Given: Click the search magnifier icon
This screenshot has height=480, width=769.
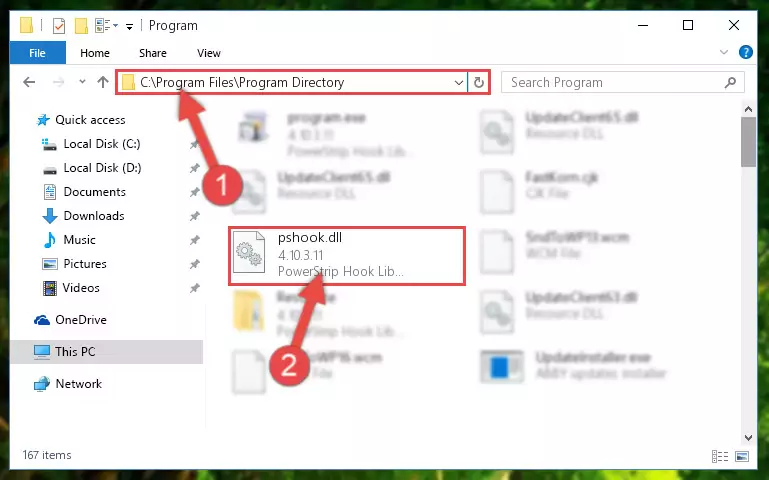Looking at the screenshot, I should [x=730, y=82].
